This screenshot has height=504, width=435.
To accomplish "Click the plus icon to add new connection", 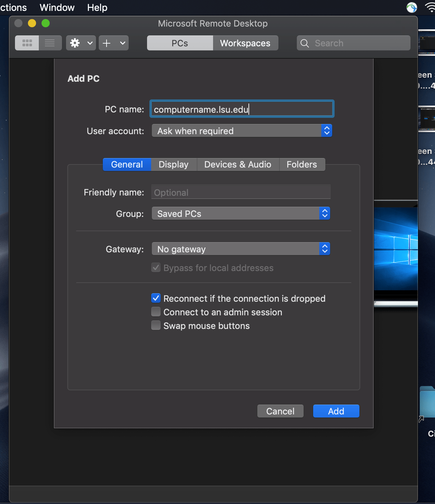I will tap(107, 43).
